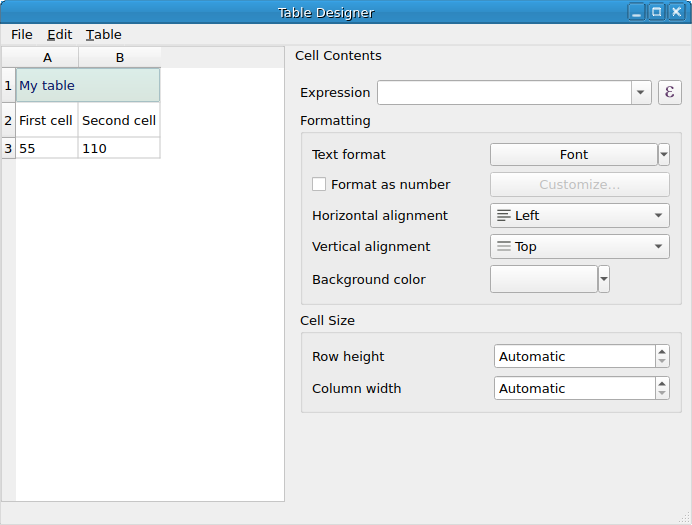Click the cell containing 110
Screen dimensions: 692x525
119,148
